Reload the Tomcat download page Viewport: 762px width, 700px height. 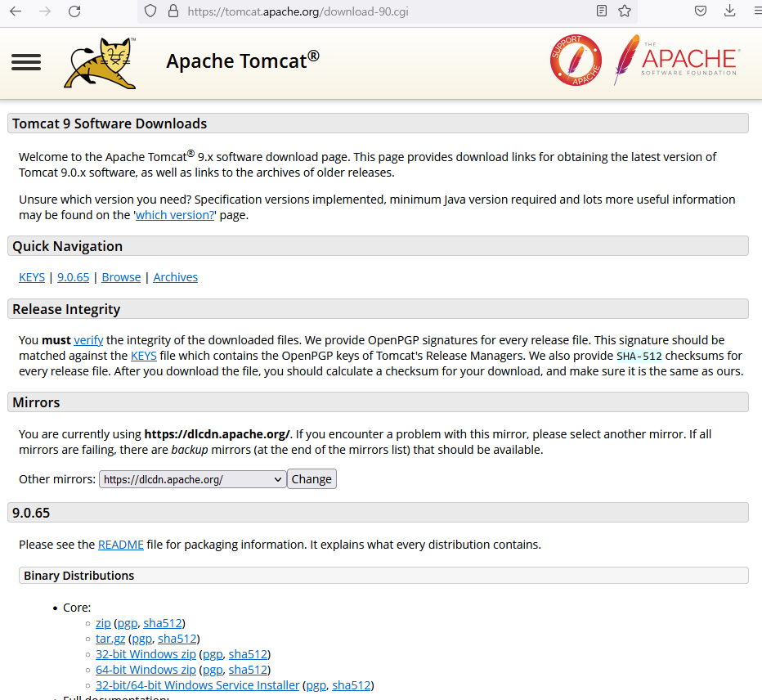point(74,11)
